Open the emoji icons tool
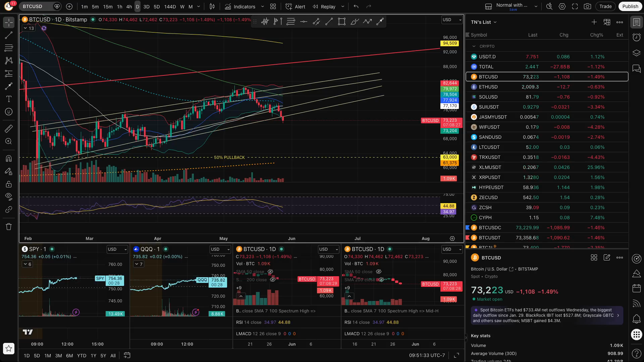This screenshot has width=644, height=362. 9,112
